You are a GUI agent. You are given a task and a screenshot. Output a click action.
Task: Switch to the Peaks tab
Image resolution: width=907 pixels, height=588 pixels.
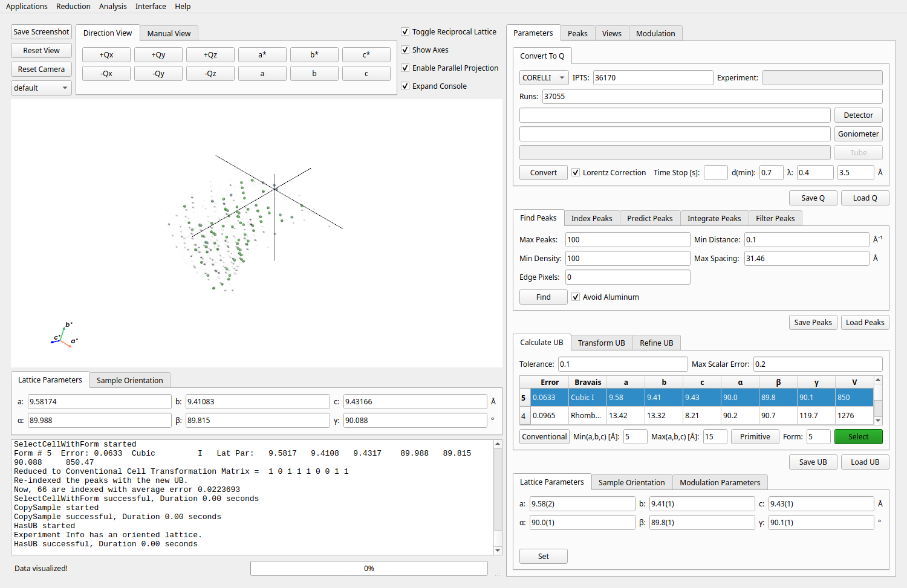click(x=577, y=33)
